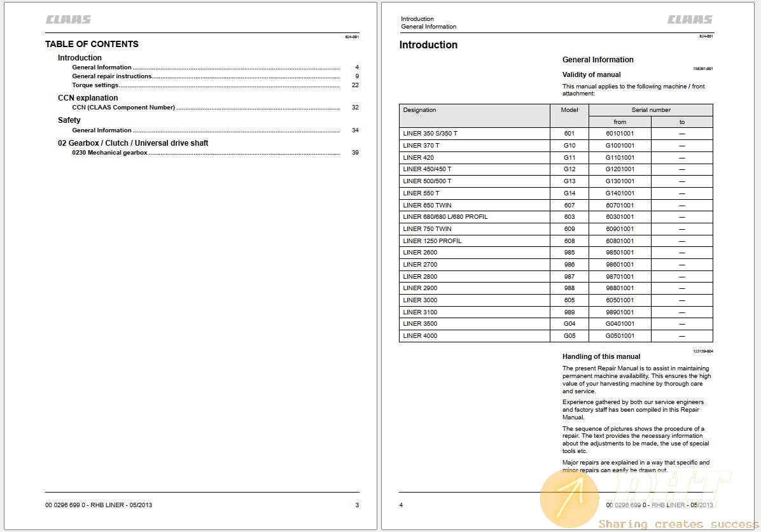Select the LINER 3000 designation cell
The width and height of the screenshot is (761, 532).
pos(475,300)
